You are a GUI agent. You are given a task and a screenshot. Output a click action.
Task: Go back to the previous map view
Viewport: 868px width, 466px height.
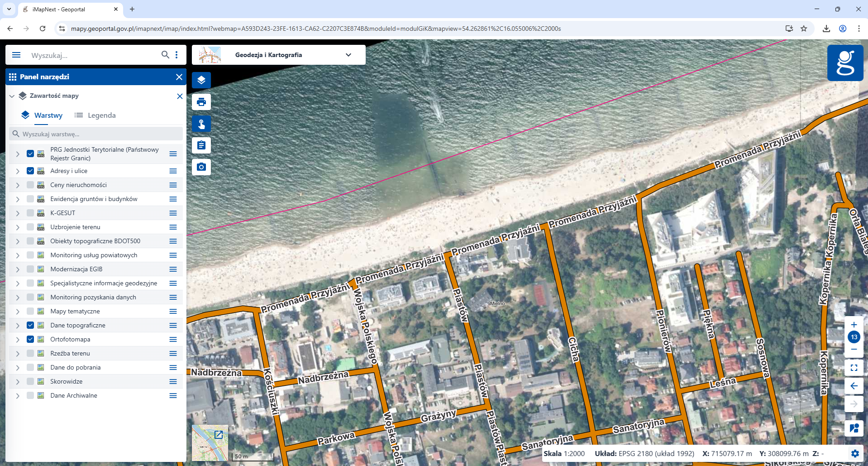pos(854,386)
